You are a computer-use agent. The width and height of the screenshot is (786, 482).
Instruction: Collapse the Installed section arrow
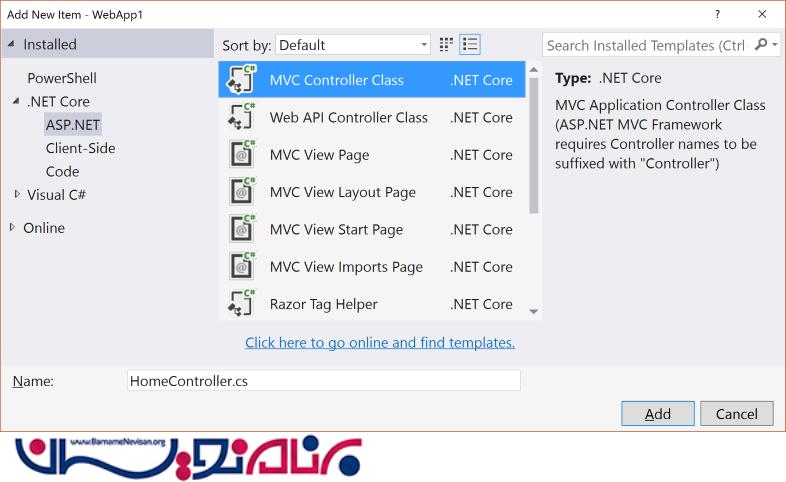pos(11,45)
